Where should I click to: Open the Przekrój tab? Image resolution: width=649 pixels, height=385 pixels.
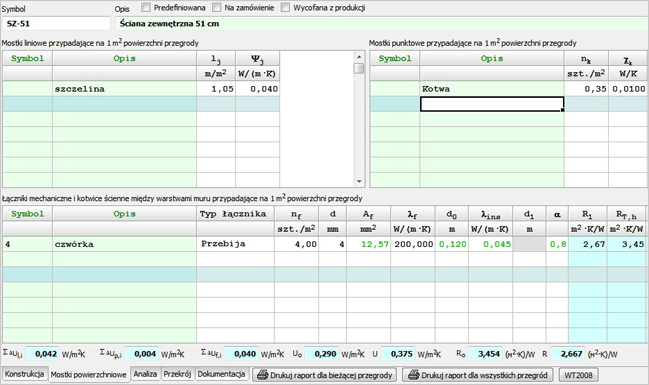click(177, 374)
